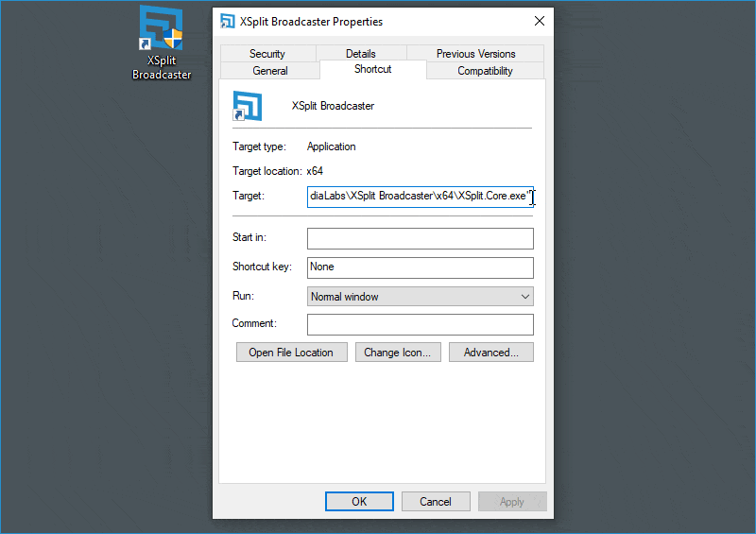
Task: Open the Advanced shortcut options
Action: (x=490, y=353)
